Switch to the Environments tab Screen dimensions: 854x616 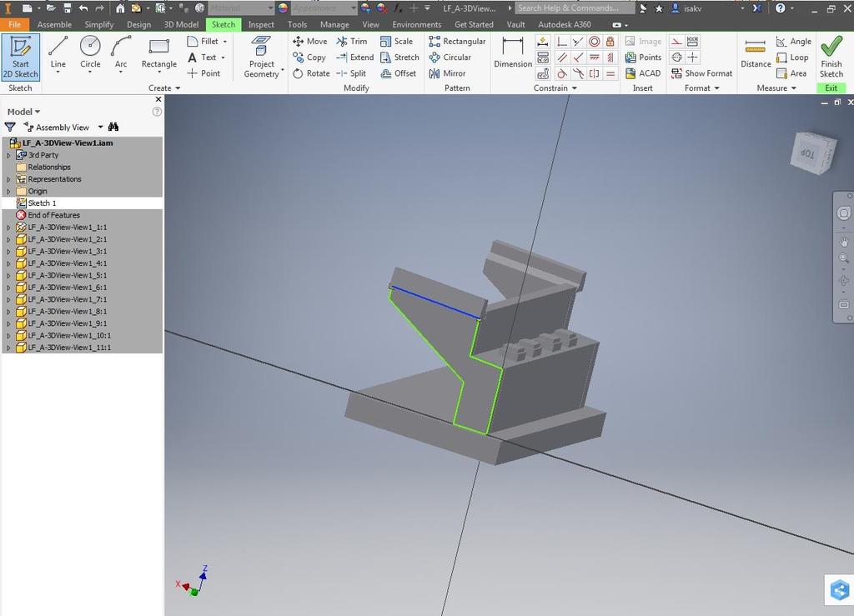(417, 24)
